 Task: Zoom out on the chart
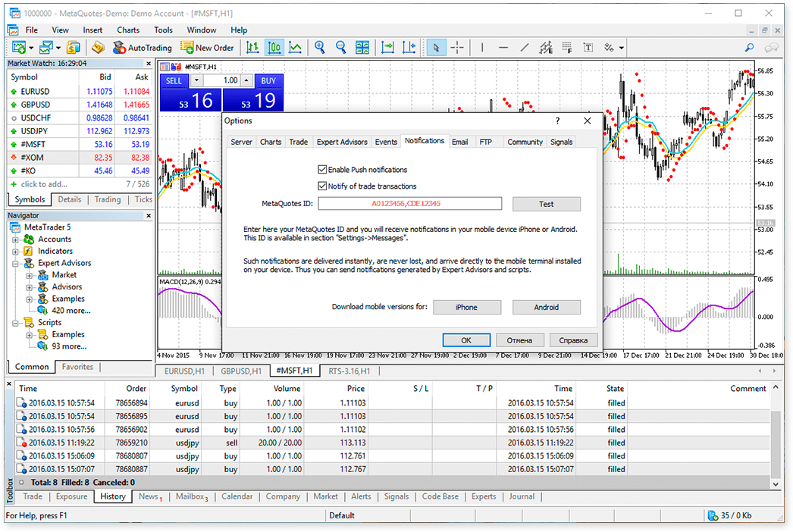coord(341,48)
